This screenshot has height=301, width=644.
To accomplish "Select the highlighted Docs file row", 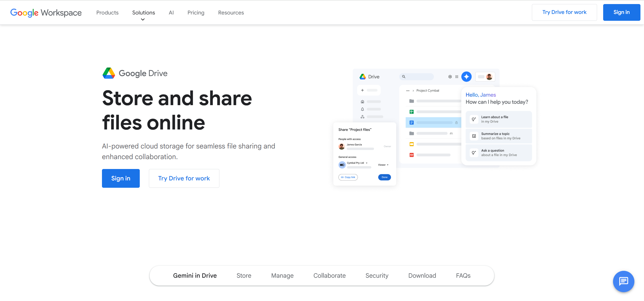I will [433, 123].
